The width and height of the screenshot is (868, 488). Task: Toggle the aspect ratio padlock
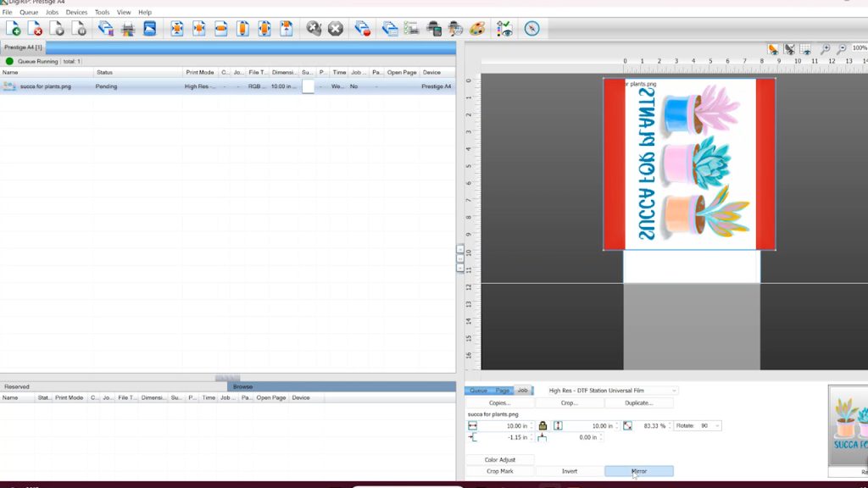[x=542, y=425]
